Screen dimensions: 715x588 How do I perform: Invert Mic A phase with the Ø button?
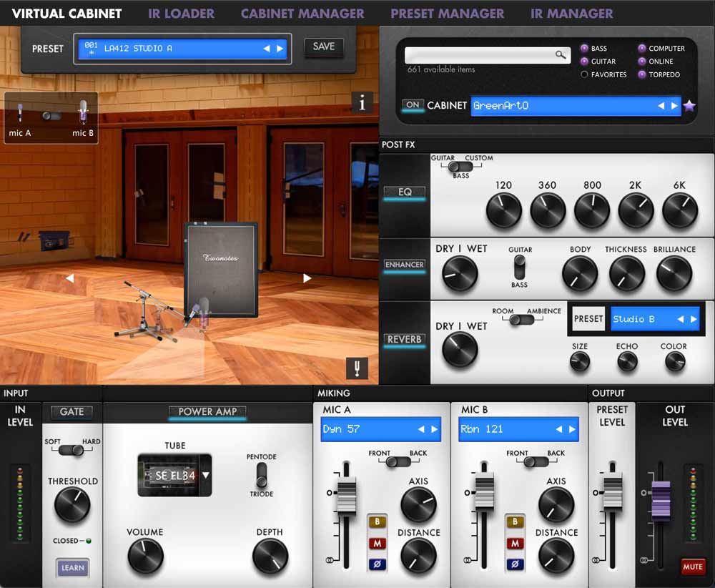377,564
